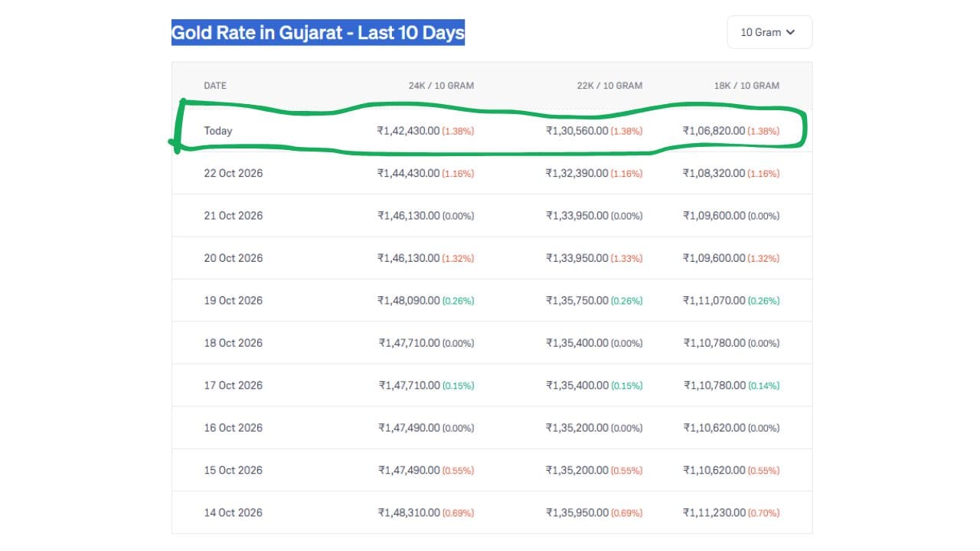The image size is (980, 551).
Task: Click the '22 Oct 2026' date cell
Action: pos(234,173)
